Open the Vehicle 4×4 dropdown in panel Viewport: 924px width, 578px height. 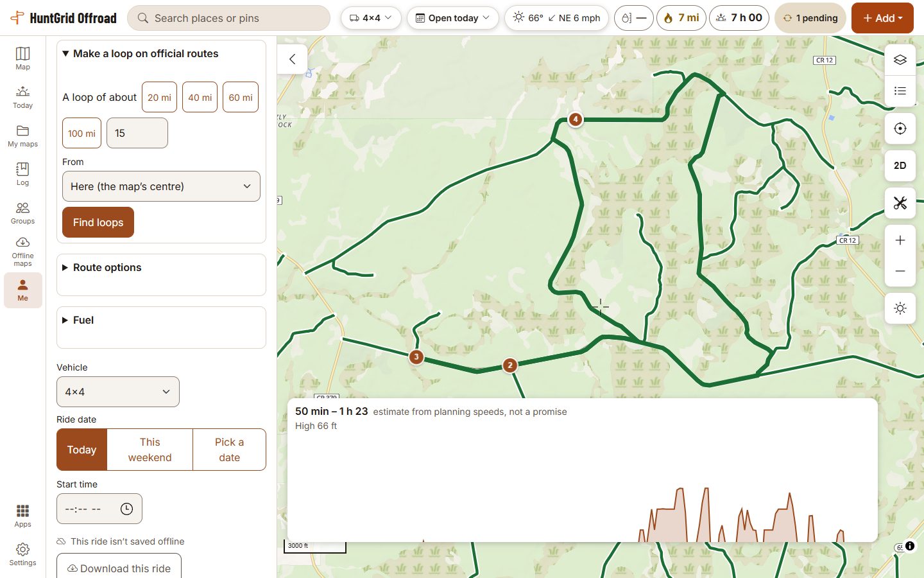[x=118, y=392]
